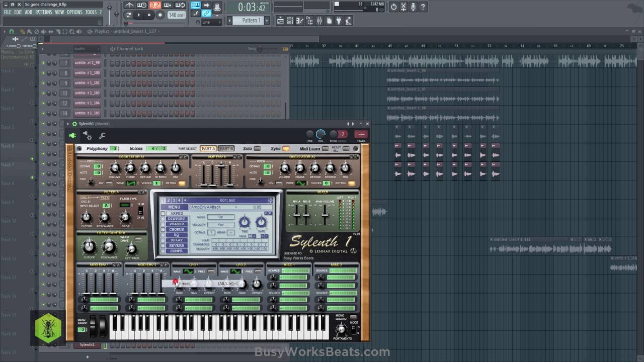Select channel untitle..t 1_104 in rack
This screenshot has width=644, height=362.
click(87, 103)
